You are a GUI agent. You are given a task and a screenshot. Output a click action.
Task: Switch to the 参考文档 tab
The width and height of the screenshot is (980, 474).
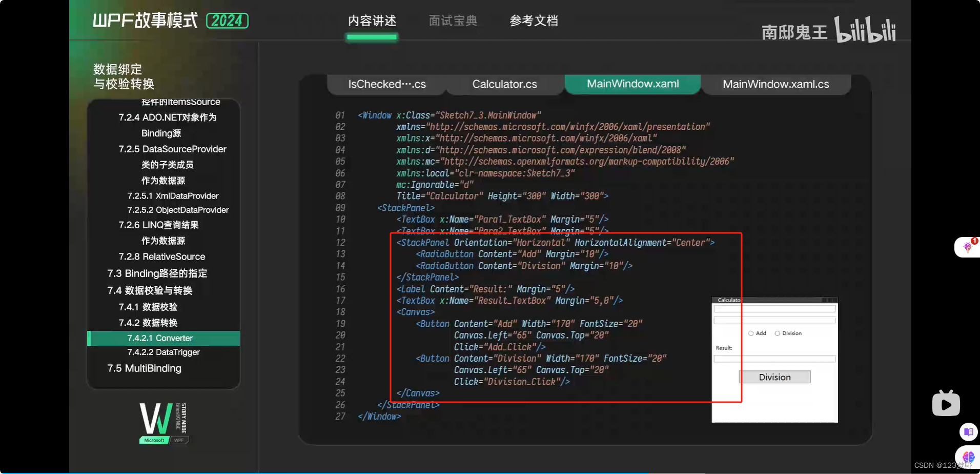pos(534,21)
